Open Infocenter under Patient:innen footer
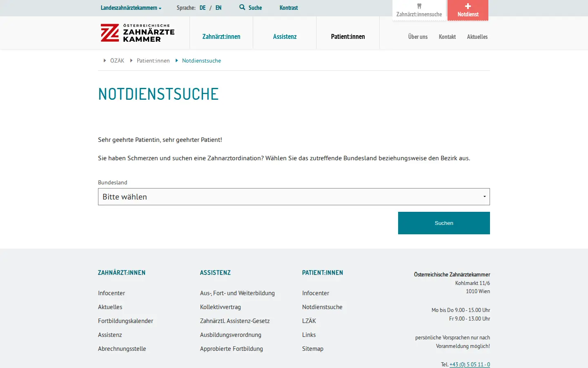Screen dimensions: 588x368 tap(316, 293)
